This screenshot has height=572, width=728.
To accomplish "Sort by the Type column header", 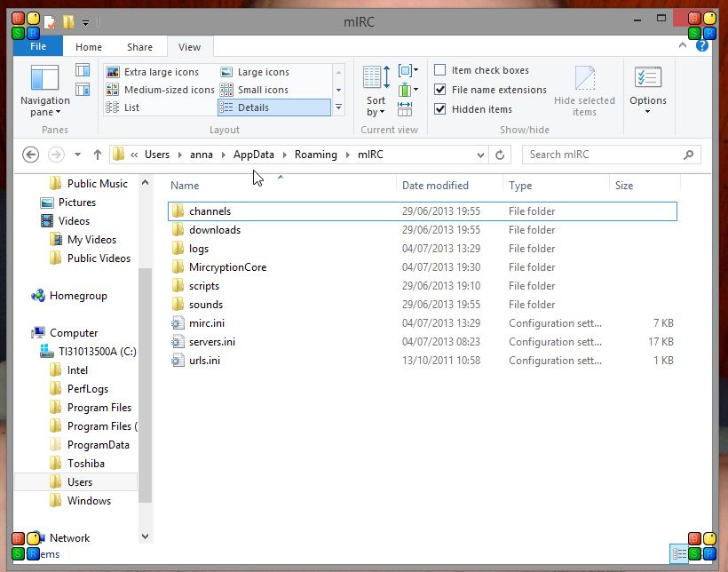I will pyautogui.click(x=556, y=186).
